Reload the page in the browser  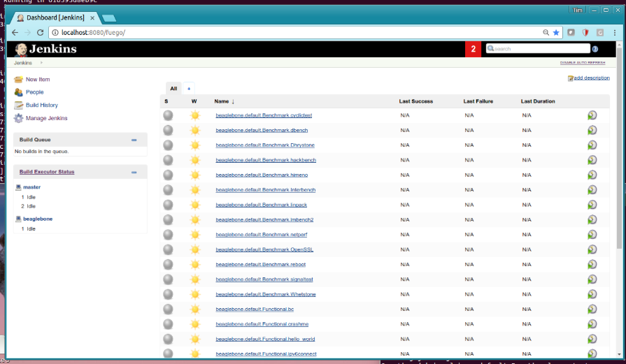point(40,33)
